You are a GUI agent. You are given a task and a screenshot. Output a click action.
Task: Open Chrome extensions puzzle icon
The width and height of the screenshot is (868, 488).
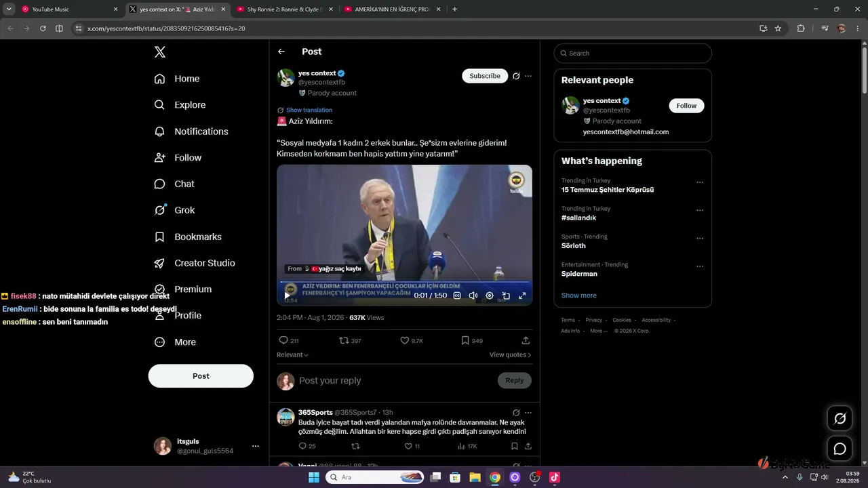(x=801, y=28)
